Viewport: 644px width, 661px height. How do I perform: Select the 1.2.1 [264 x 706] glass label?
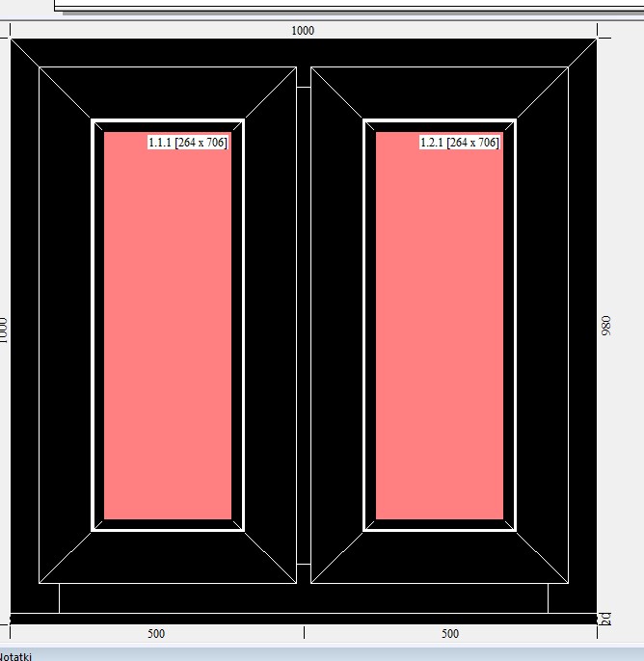point(459,143)
